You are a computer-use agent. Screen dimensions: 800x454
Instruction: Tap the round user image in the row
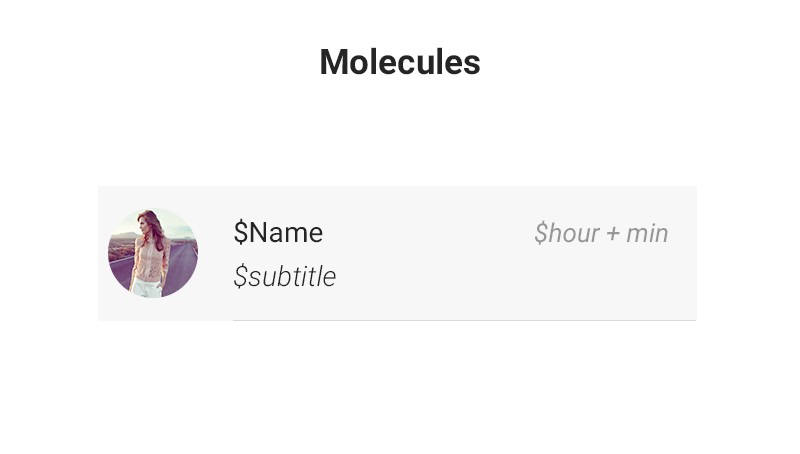pos(153,253)
